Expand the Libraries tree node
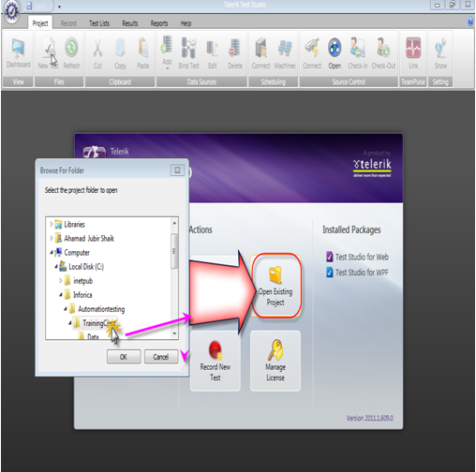The image size is (476, 472). (x=52, y=224)
